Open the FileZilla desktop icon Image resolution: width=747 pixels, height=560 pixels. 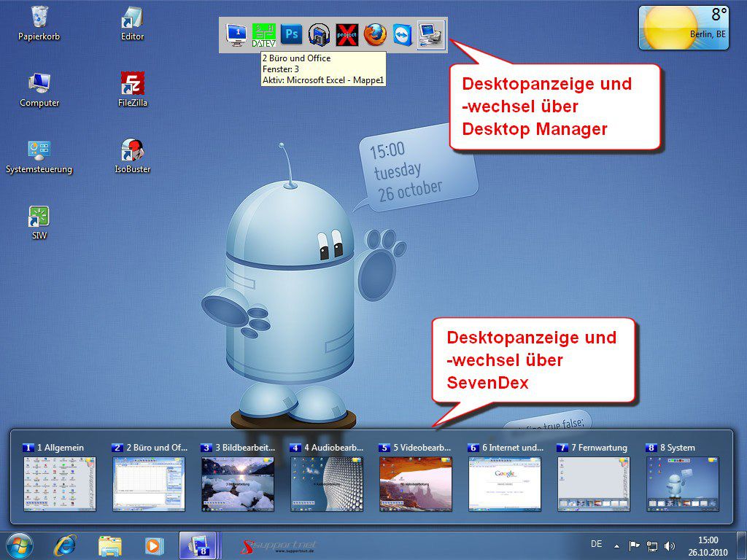coord(131,80)
